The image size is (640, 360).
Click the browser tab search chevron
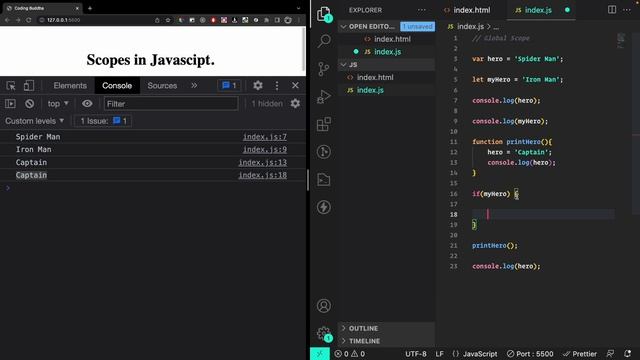tap(298, 8)
